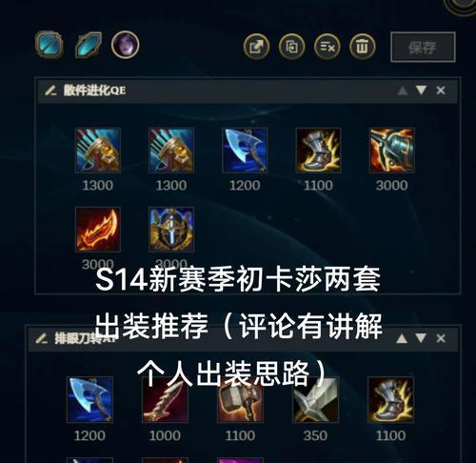This screenshot has height=463, width=476.
Task: Click the second map selector icon
Action: click(89, 45)
